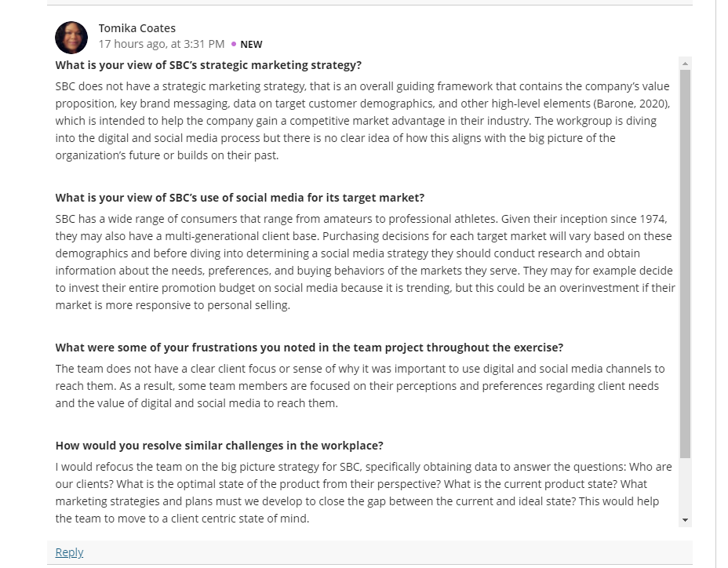728x568 pixels.
Task: Click the heading about team project frustrations
Action: [x=309, y=348]
